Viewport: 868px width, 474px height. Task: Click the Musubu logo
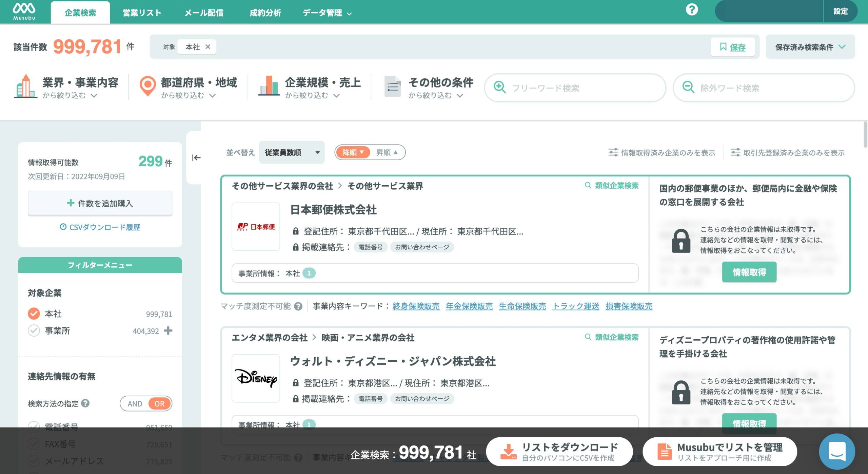pyautogui.click(x=24, y=11)
